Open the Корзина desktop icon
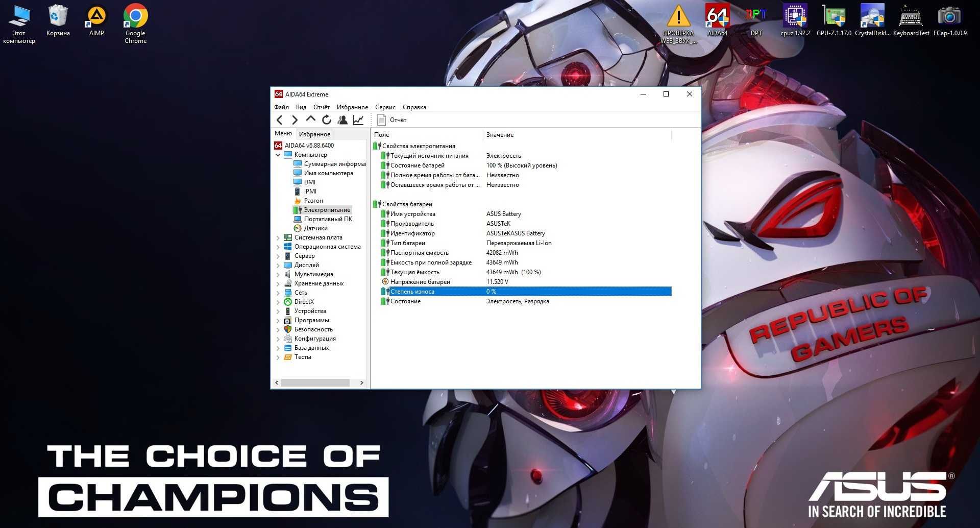 click(58, 20)
